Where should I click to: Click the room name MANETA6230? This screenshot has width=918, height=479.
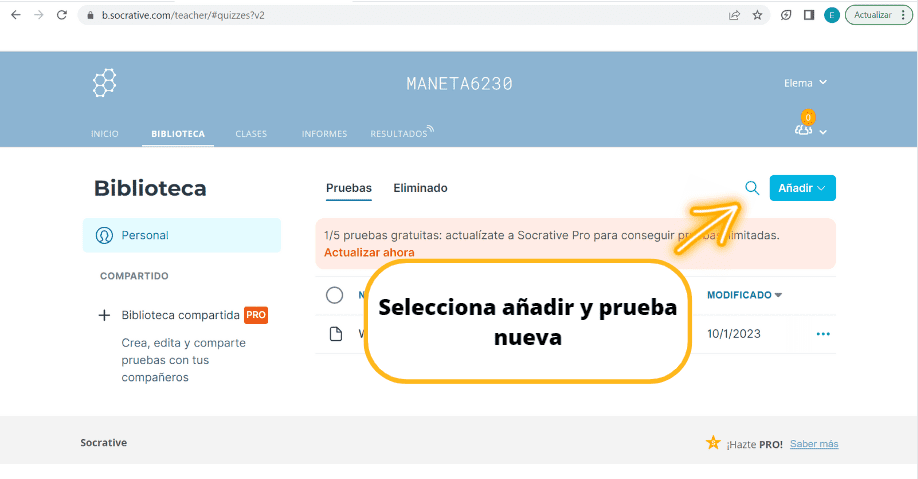460,84
